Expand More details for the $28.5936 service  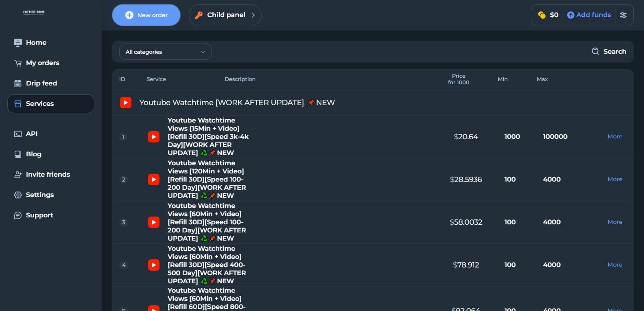tap(615, 179)
